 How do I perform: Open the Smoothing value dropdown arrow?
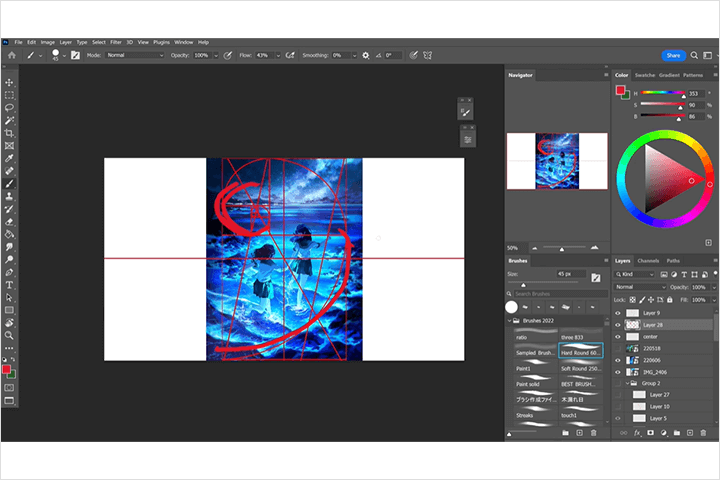[x=354, y=56]
